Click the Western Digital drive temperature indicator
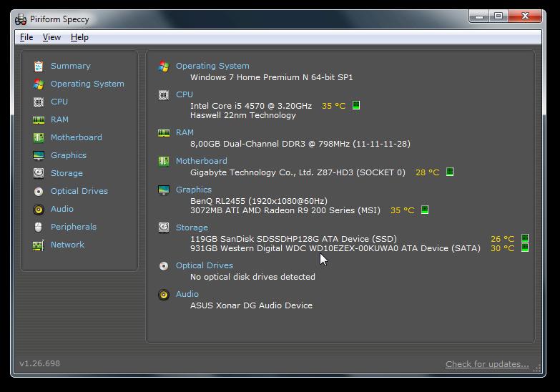This screenshot has height=392, width=560. tap(525, 248)
